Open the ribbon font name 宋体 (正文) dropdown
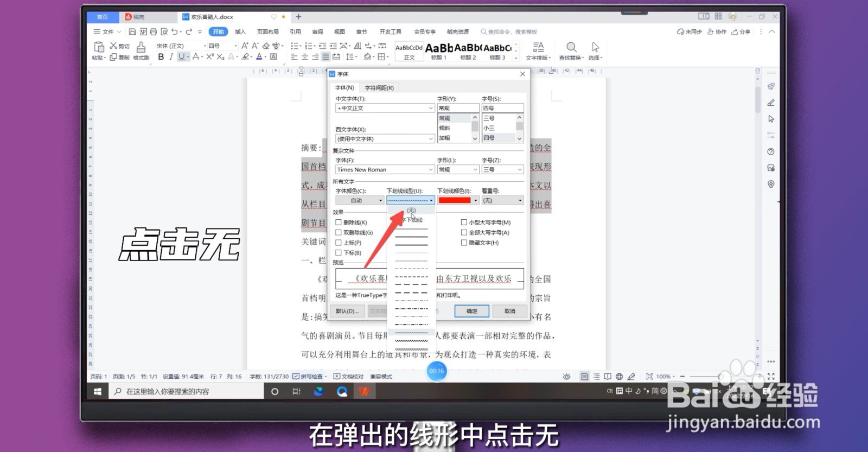Screen dimensions: 868x452 point(181,46)
